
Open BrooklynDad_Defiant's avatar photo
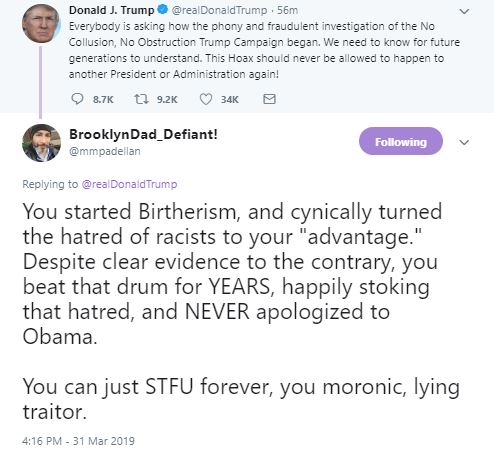[x=41, y=143]
